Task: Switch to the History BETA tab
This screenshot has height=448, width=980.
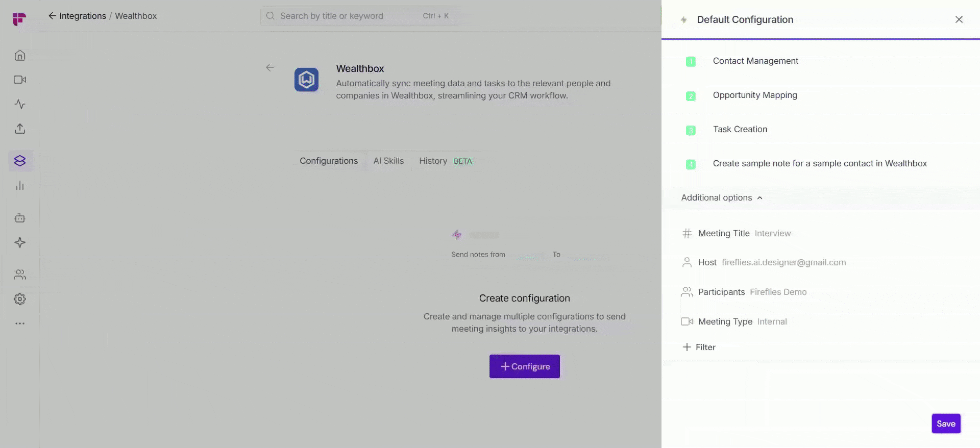Action: [446, 161]
